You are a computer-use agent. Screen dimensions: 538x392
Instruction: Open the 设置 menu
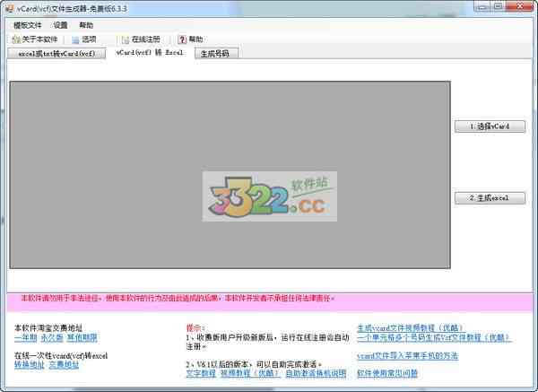point(60,25)
